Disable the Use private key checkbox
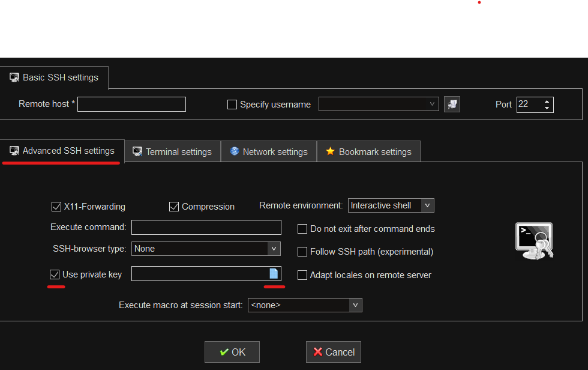The width and height of the screenshot is (588, 370). [x=55, y=274]
